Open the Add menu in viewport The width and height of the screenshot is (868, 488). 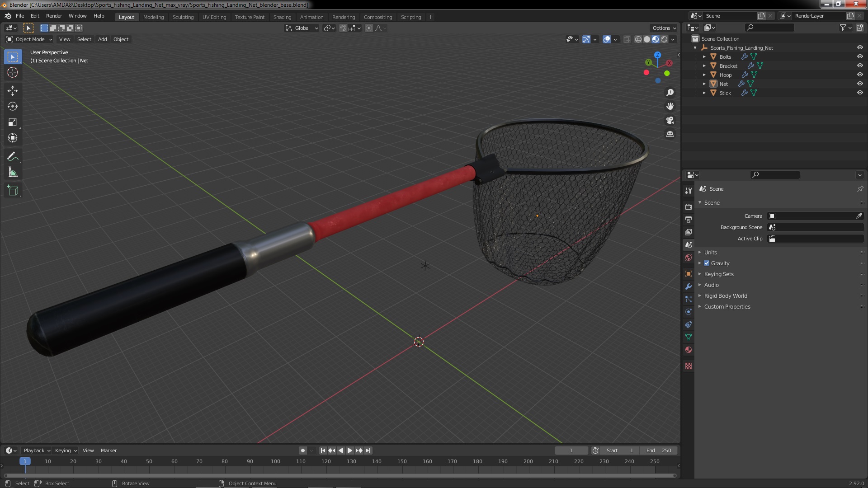(103, 39)
